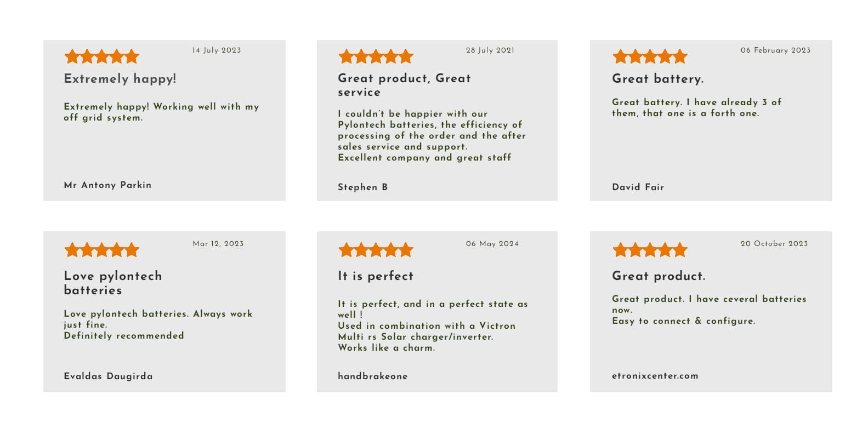Click reviewer name David Fair

(x=638, y=187)
